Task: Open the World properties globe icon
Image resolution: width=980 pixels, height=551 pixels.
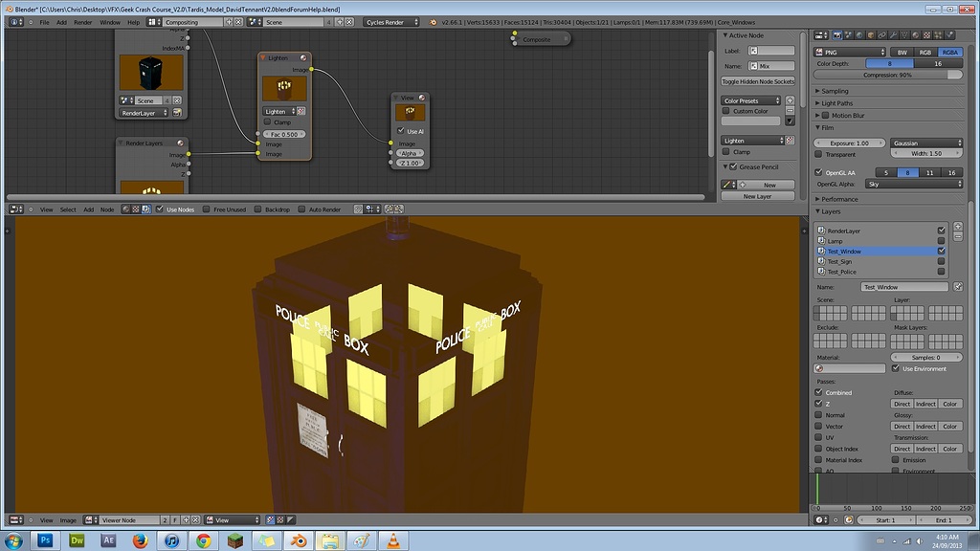Action: pyautogui.click(x=859, y=35)
